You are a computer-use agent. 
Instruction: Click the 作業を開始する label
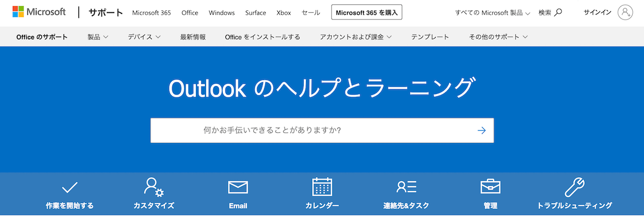point(70,205)
